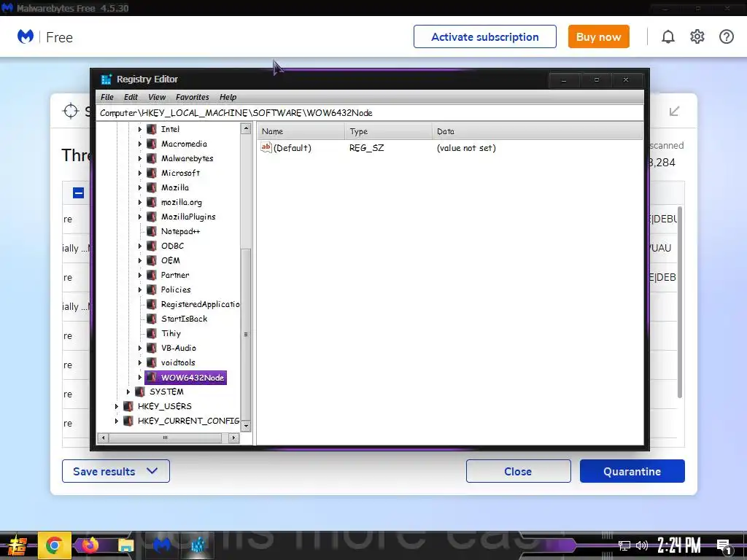Screen dimensions: 747x560
Task: Open the Favorites menu in Registry Editor
Action: tap(192, 97)
